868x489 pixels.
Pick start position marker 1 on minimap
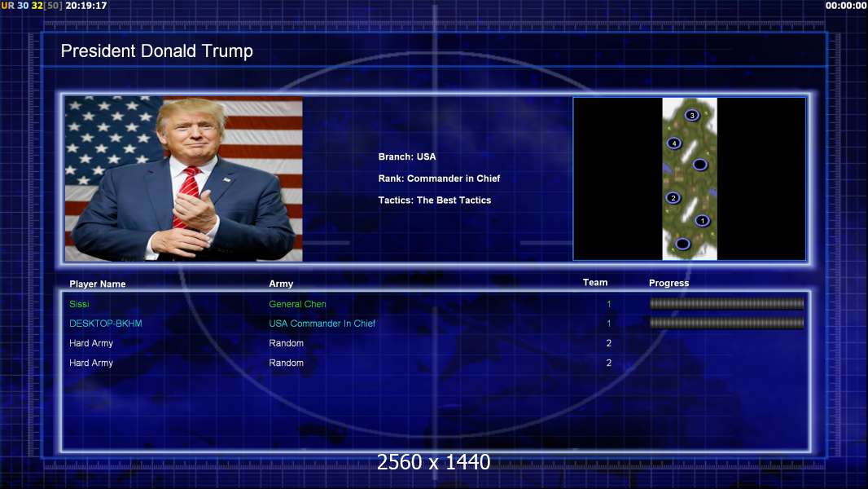[x=703, y=220]
